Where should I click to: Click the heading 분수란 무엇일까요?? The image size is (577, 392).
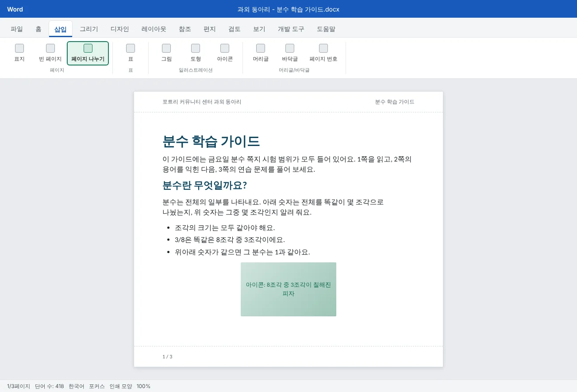pos(205,185)
